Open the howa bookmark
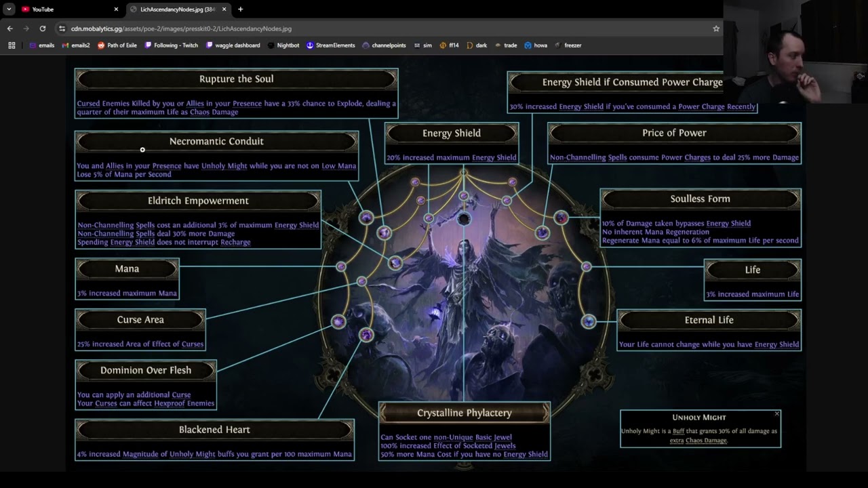The height and width of the screenshot is (488, 868). point(536,45)
